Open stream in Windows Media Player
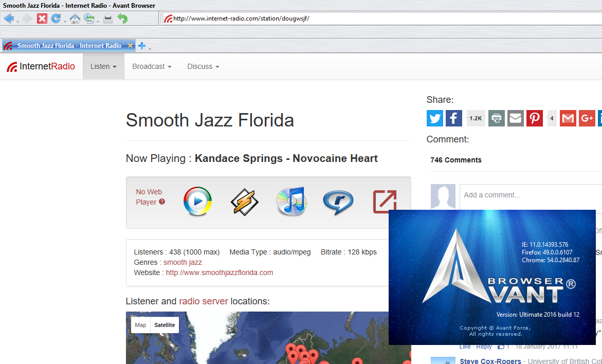602x364 pixels. point(197,202)
